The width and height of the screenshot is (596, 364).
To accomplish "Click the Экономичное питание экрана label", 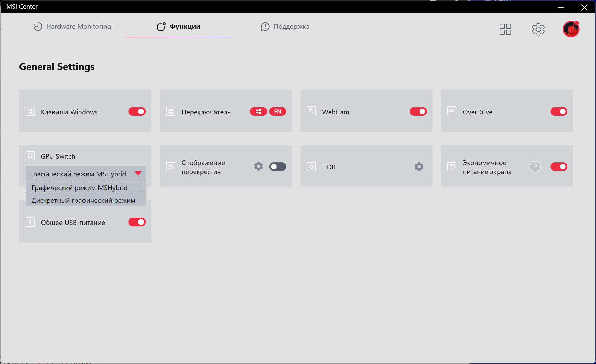I will pos(487,167).
